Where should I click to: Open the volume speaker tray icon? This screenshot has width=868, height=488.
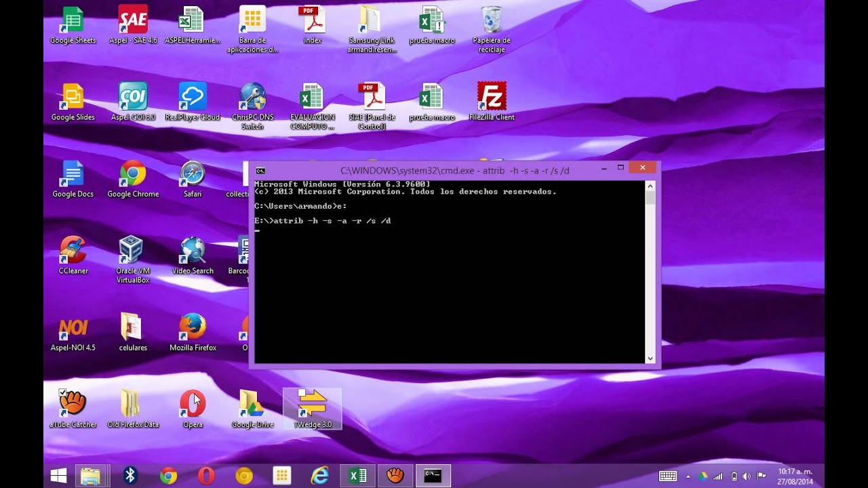click(x=747, y=476)
